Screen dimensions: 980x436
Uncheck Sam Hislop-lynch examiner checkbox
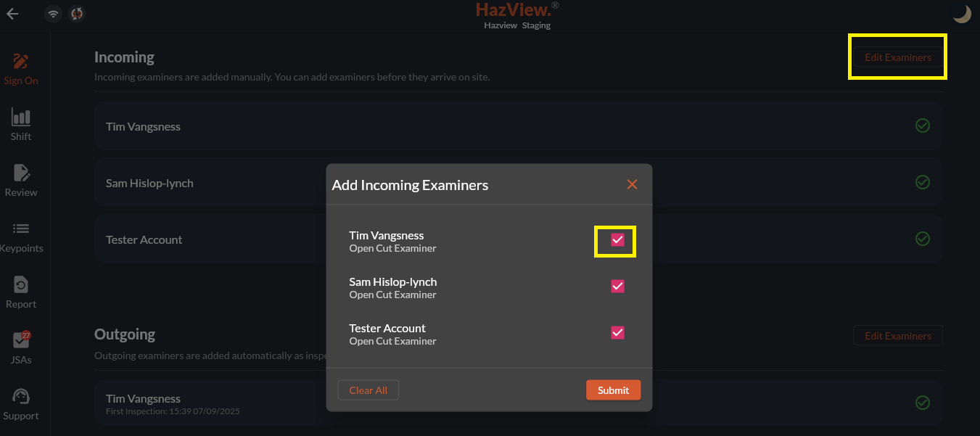(x=617, y=287)
